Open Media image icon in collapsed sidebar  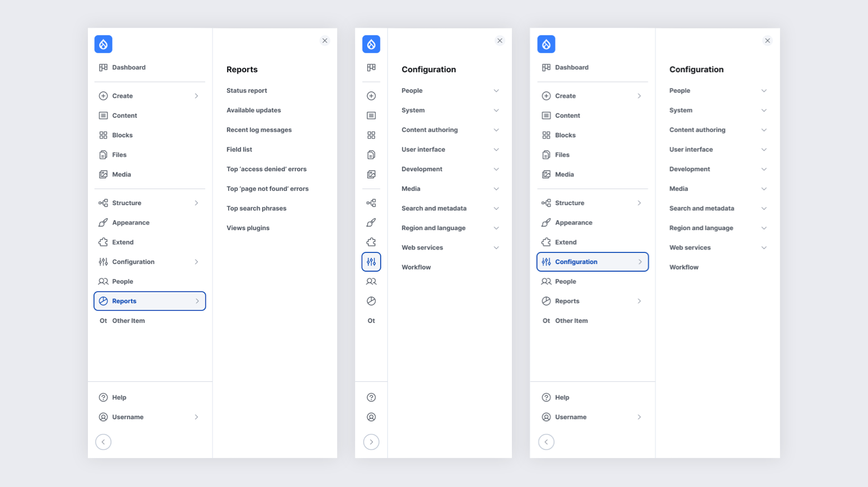pos(371,175)
